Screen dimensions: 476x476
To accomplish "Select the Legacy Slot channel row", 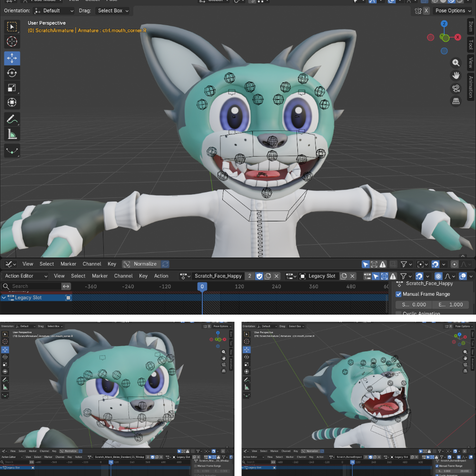I will point(37,298).
